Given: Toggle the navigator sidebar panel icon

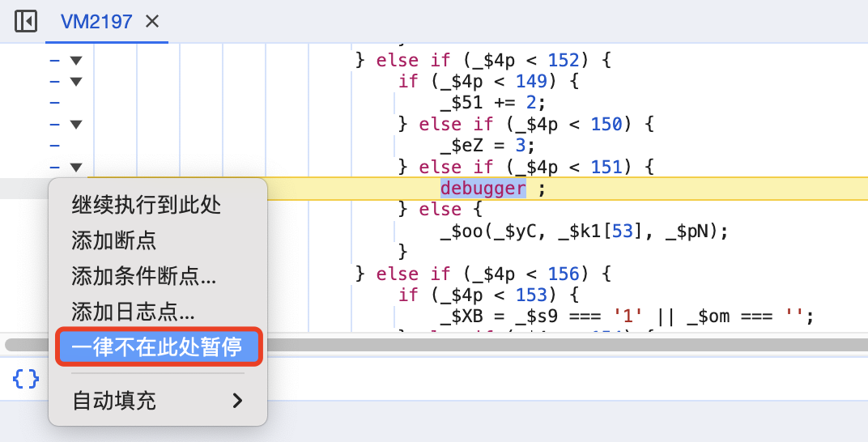Looking at the screenshot, I should (26, 21).
